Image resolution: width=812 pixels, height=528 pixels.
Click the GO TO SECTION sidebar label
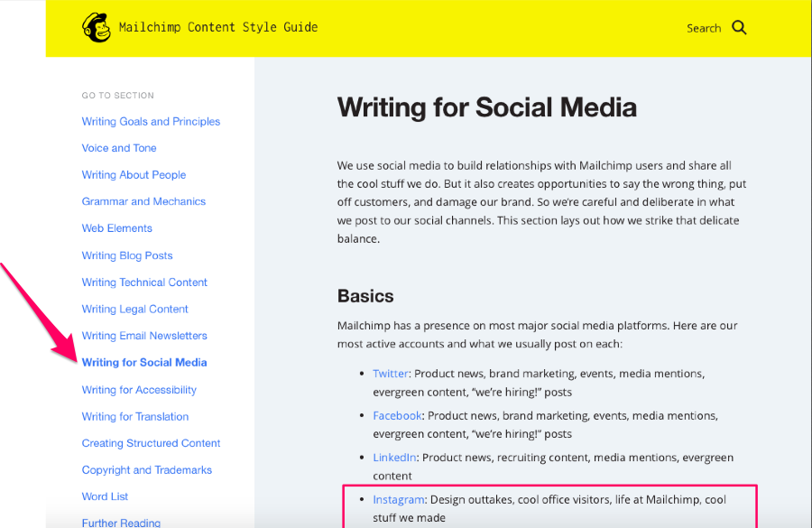pos(117,96)
